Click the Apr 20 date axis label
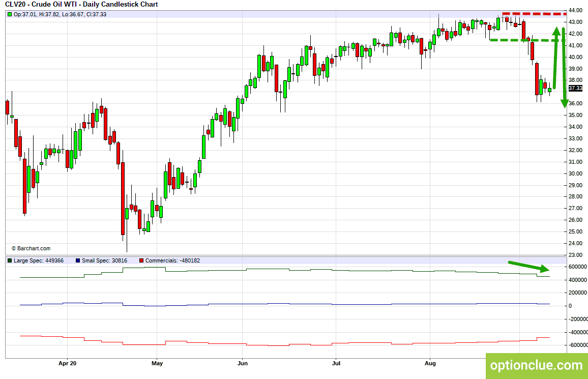 coord(68,363)
